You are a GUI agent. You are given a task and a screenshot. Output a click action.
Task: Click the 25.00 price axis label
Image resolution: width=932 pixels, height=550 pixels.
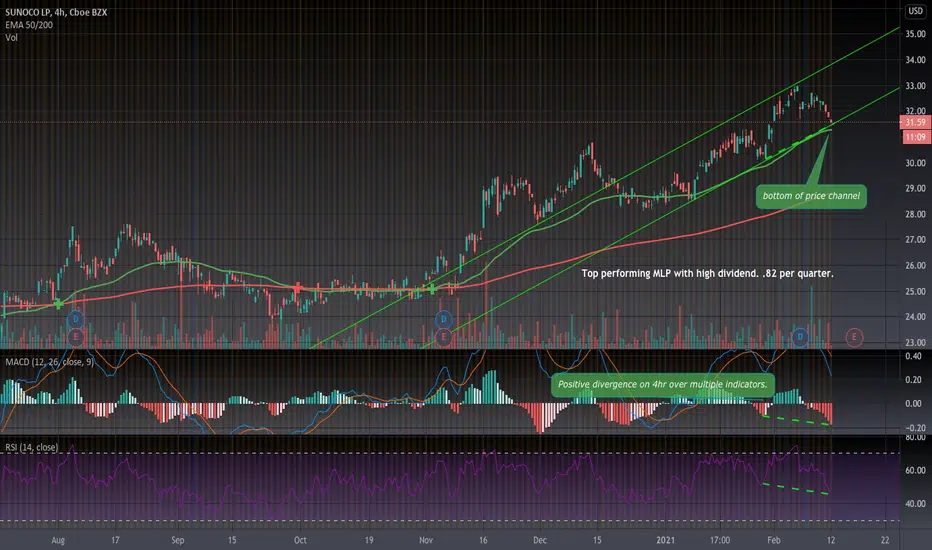pos(915,291)
